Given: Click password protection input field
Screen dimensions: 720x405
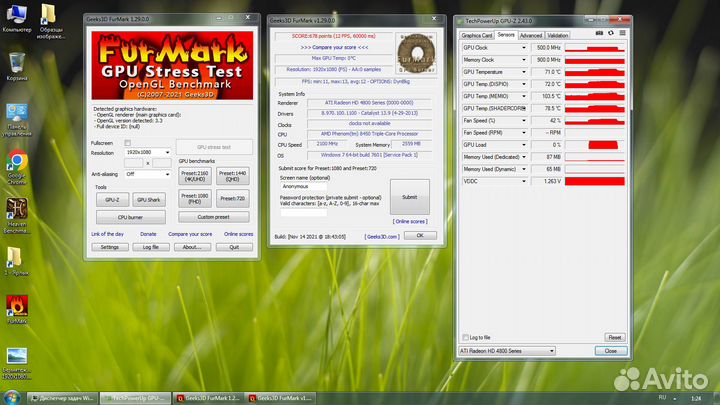Looking at the screenshot, I should pos(304,213).
